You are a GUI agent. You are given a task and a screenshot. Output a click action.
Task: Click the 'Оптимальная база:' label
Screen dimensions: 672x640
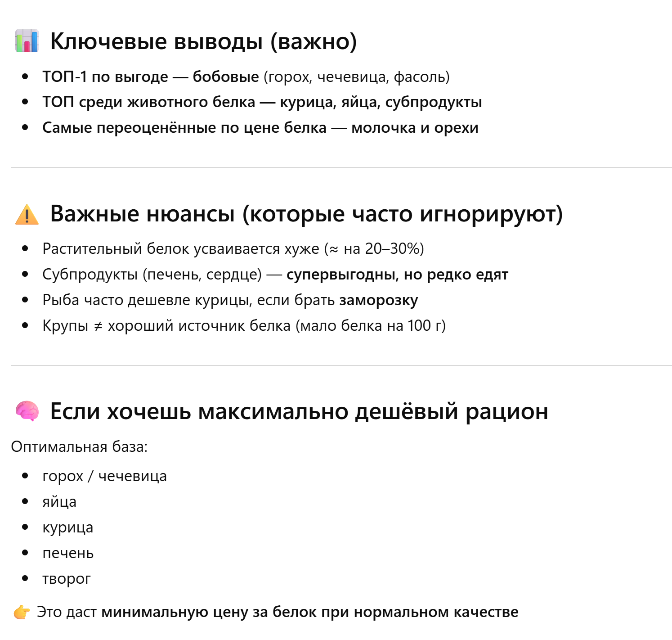(79, 447)
